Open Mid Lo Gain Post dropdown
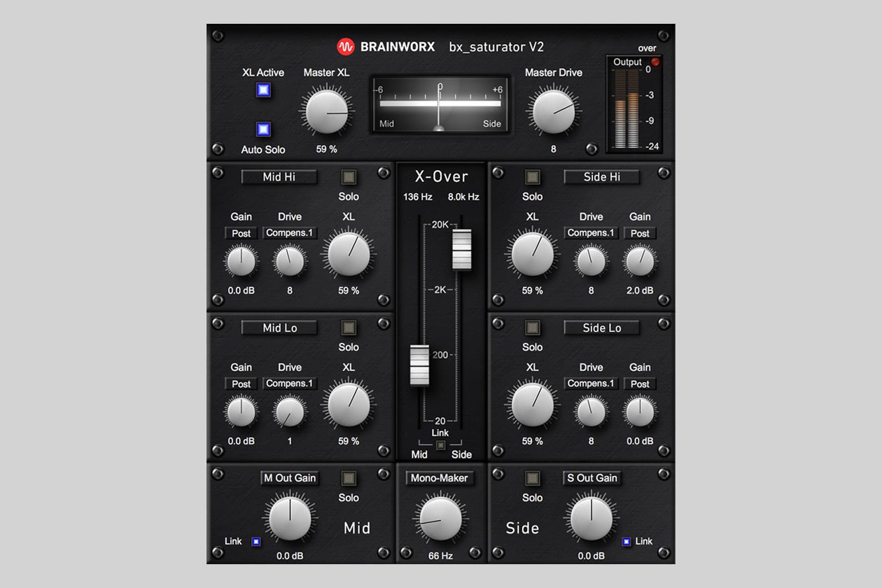This screenshot has width=882, height=588. pos(241,384)
